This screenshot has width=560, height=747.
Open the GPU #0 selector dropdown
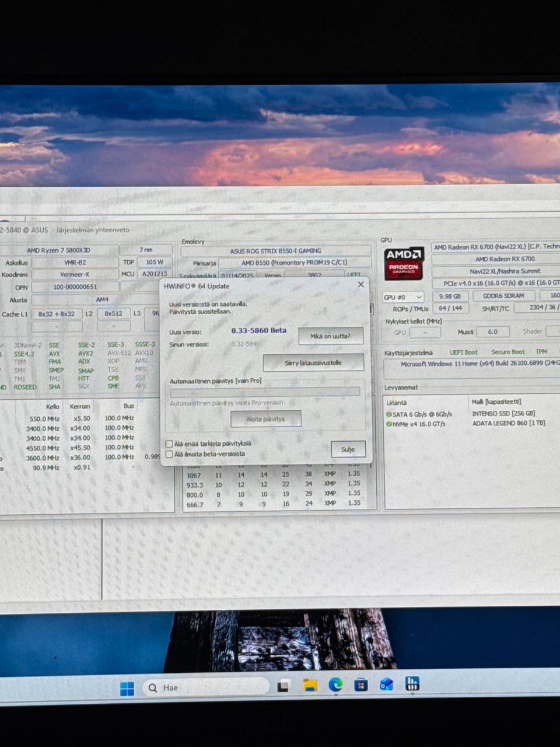pos(402,297)
